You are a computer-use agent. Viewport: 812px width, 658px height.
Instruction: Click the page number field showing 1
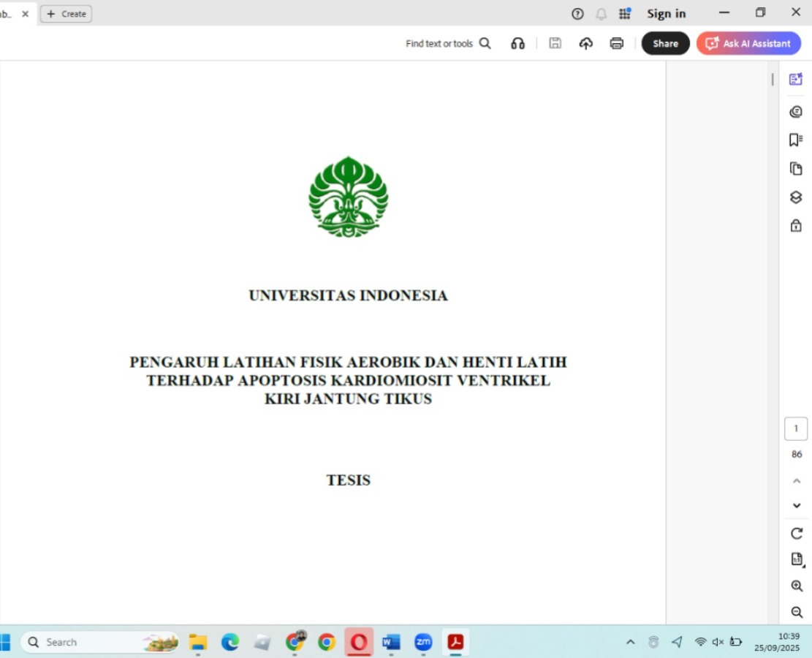(796, 429)
